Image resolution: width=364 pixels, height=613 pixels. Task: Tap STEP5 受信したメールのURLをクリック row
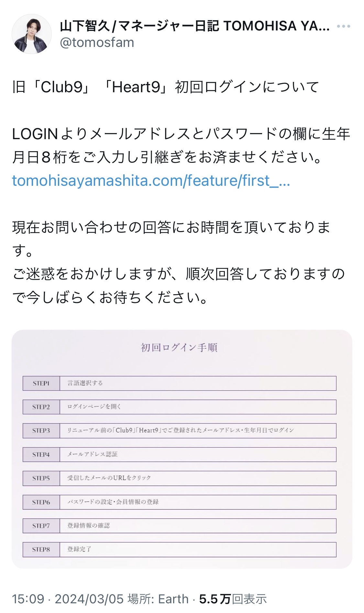(180, 478)
